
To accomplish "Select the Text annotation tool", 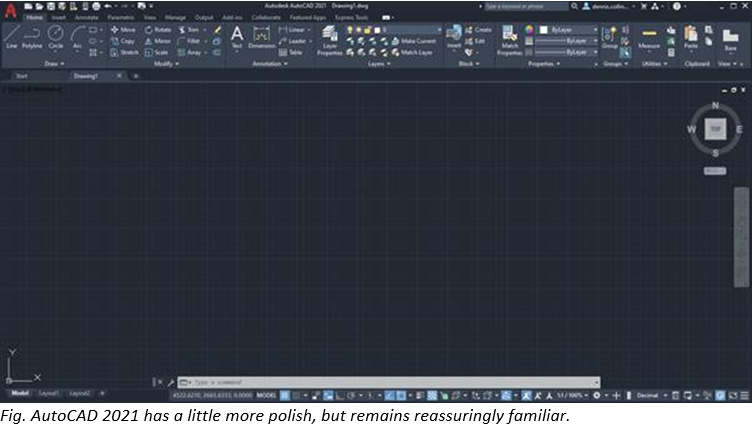I will pyautogui.click(x=237, y=38).
